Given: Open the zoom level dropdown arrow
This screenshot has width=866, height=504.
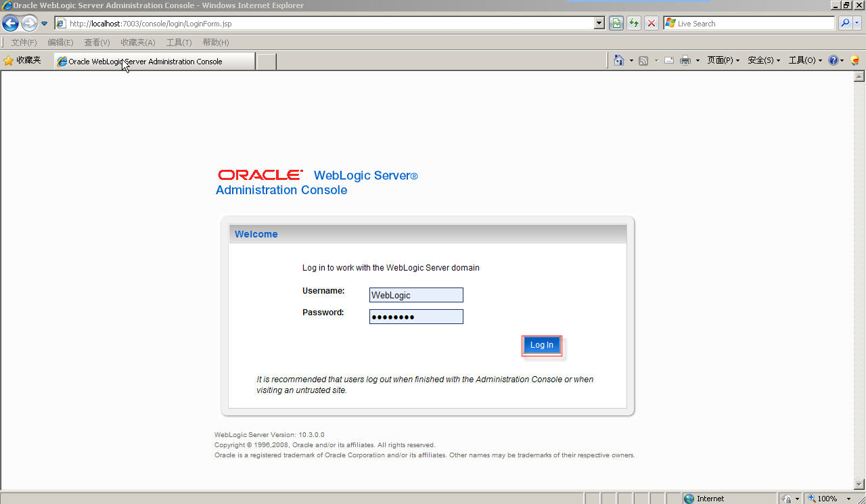Looking at the screenshot, I should [x=848, y=499].
